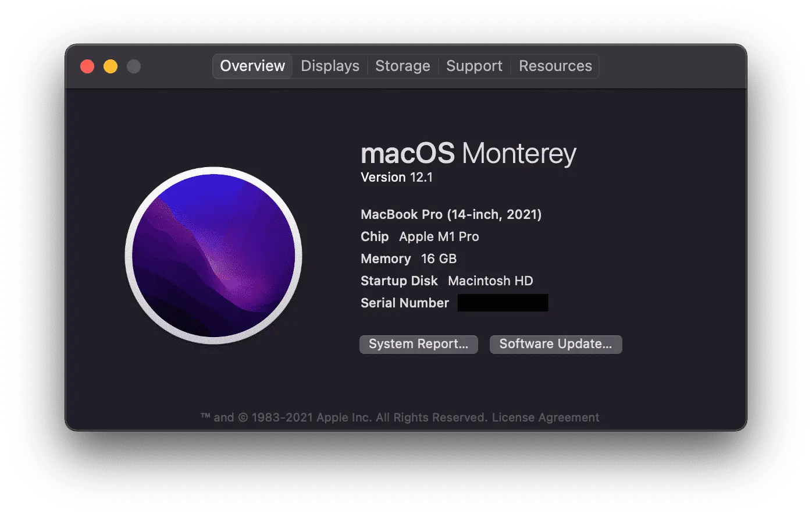Click the Software Update... button
812x517 pixels.
tap(555, 344)
